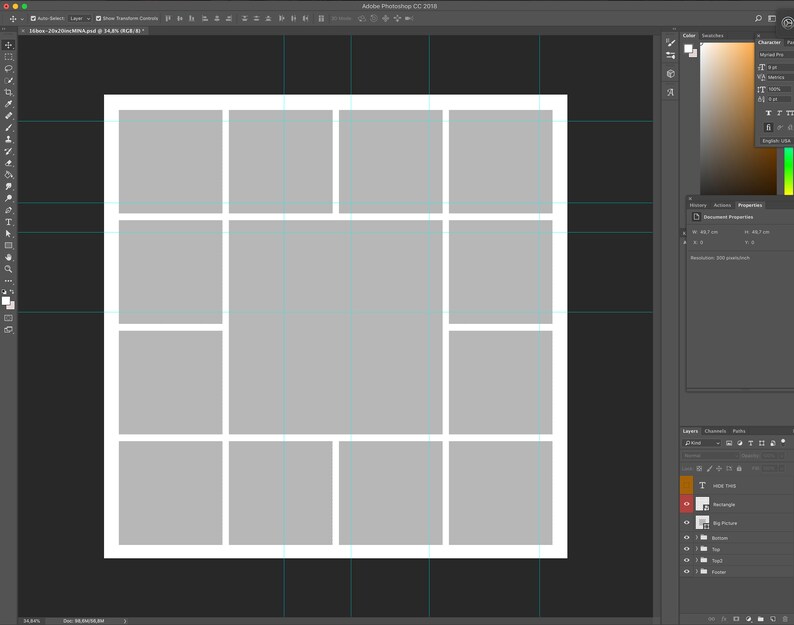Select the Dodge tool
Image resolution: width=794 pixels, height=625 pixels.
pyautogui.click(x=9, y=199)
